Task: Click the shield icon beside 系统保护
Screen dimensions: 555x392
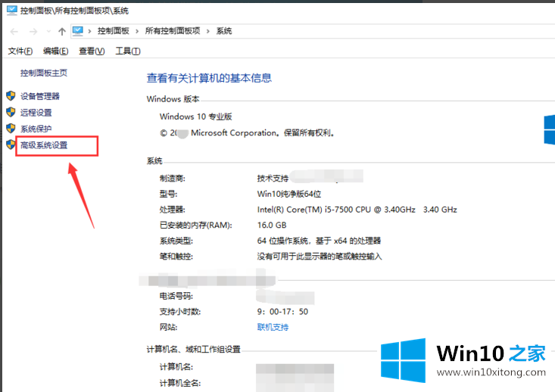Action: click(x=11, y=128)
